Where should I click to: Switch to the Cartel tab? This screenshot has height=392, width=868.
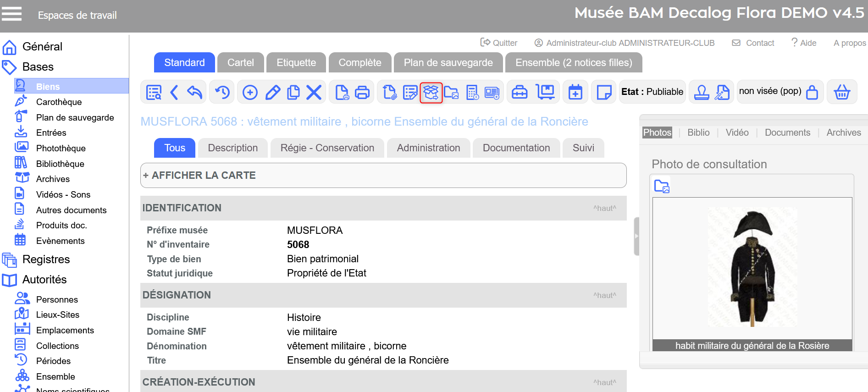(240, 63)
